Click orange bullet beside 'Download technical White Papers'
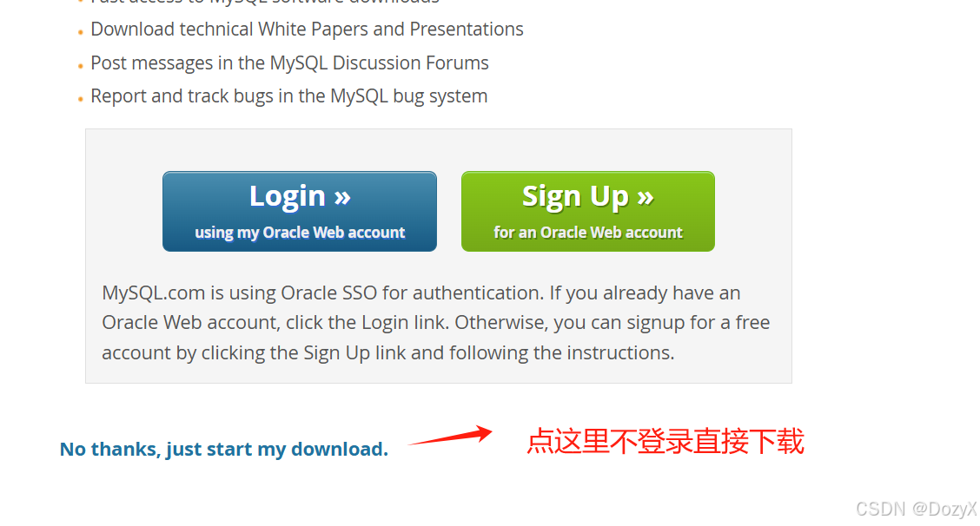 tap(81, 32)
